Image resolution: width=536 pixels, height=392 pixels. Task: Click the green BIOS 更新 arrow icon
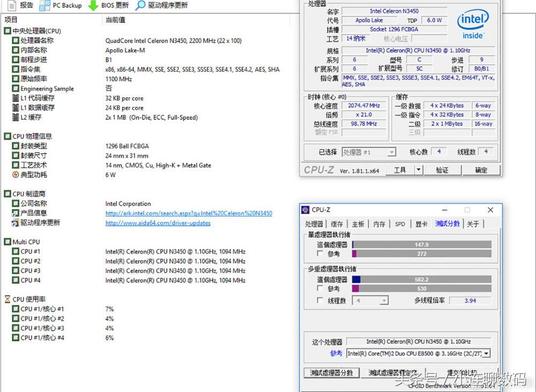93,5
